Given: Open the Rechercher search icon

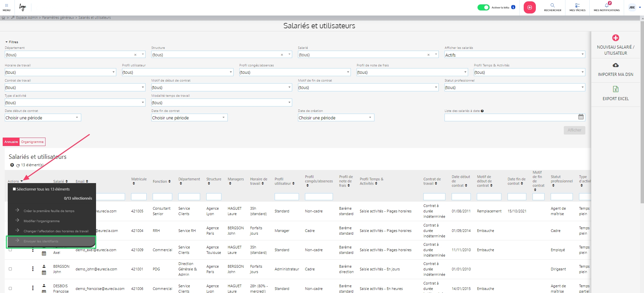Looking at the screenshot, I should 552,5.
